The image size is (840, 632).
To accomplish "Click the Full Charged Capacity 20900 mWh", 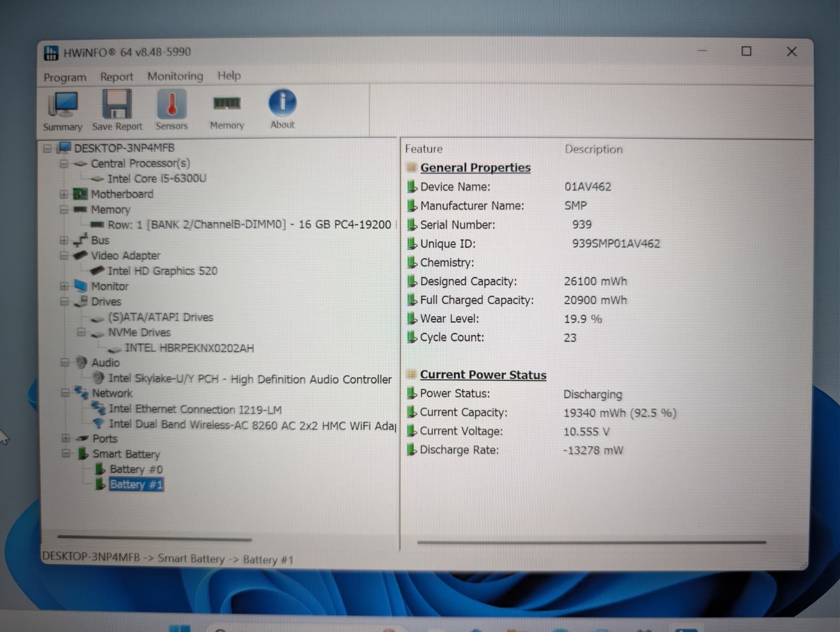I will 595,300.
